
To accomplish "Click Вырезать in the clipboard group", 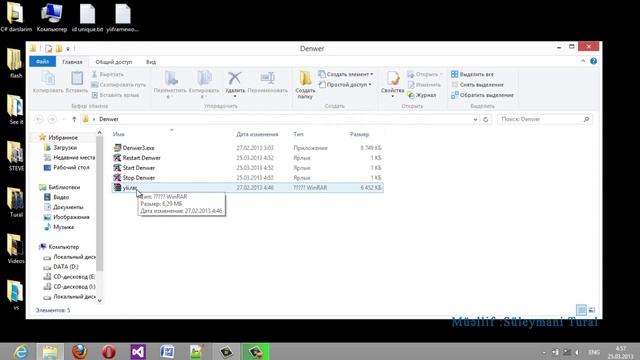I will [x=107, y=74].
